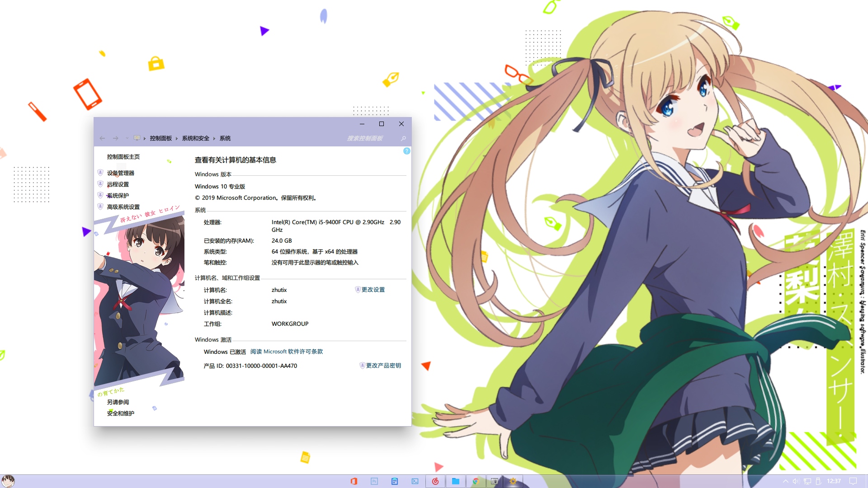Open Remote settings (远程设置) link

click(x=118, y=184)
